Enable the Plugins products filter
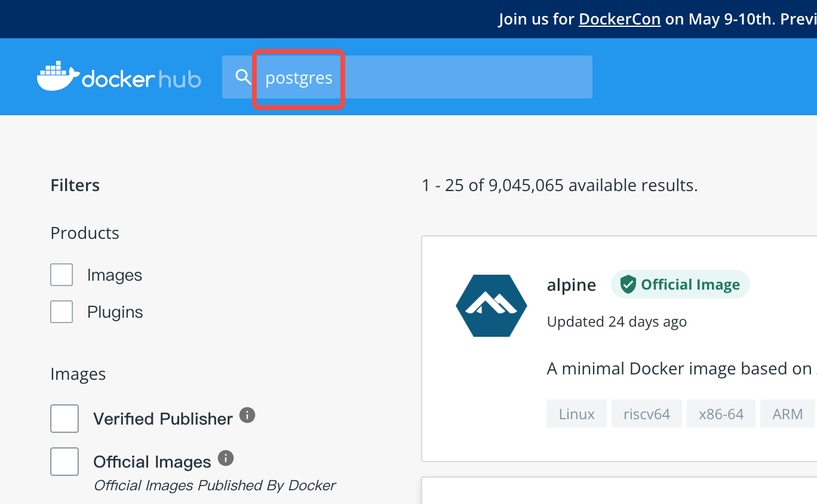The width and height of the screenshot is (817, 504). click(x=62, y=312)
